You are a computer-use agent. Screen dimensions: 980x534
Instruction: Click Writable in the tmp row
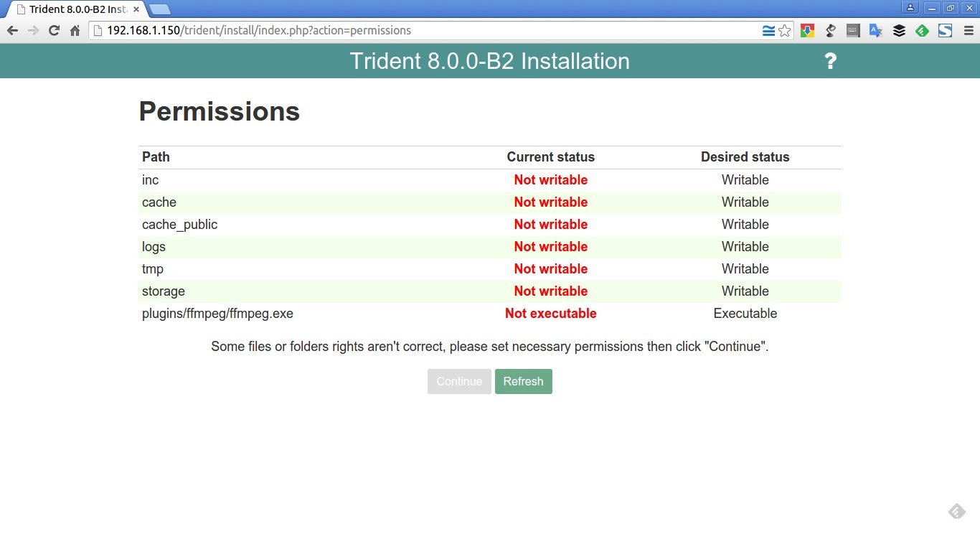745,268
